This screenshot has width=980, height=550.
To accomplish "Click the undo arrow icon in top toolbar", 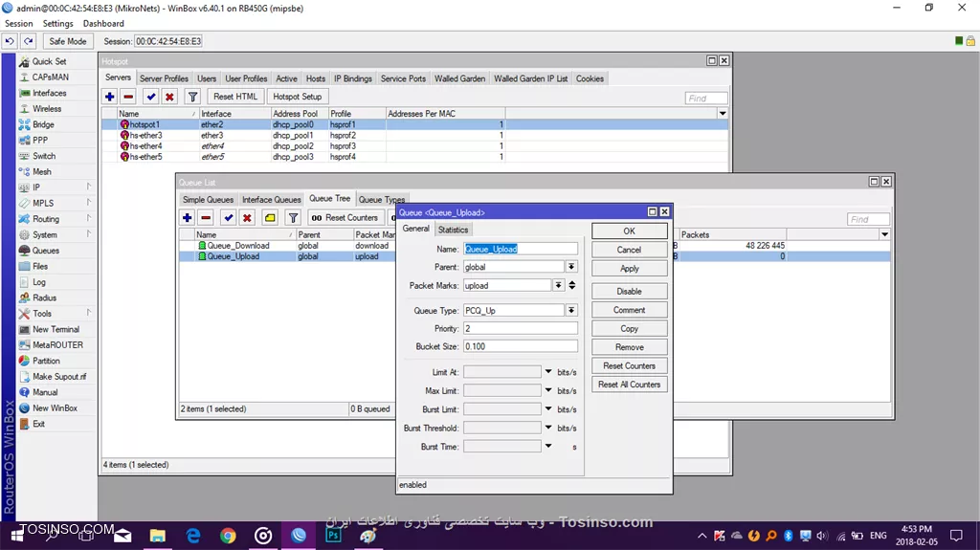I will pyautogui.click(x=10, y=41).
